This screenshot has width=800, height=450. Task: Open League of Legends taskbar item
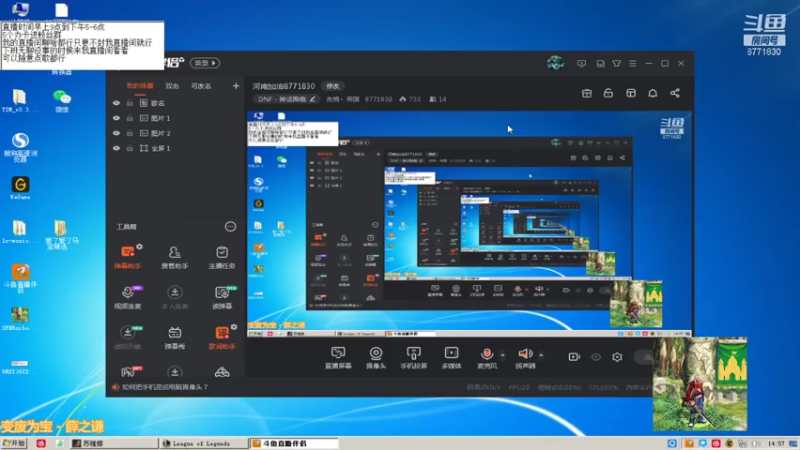click(203, 443)
